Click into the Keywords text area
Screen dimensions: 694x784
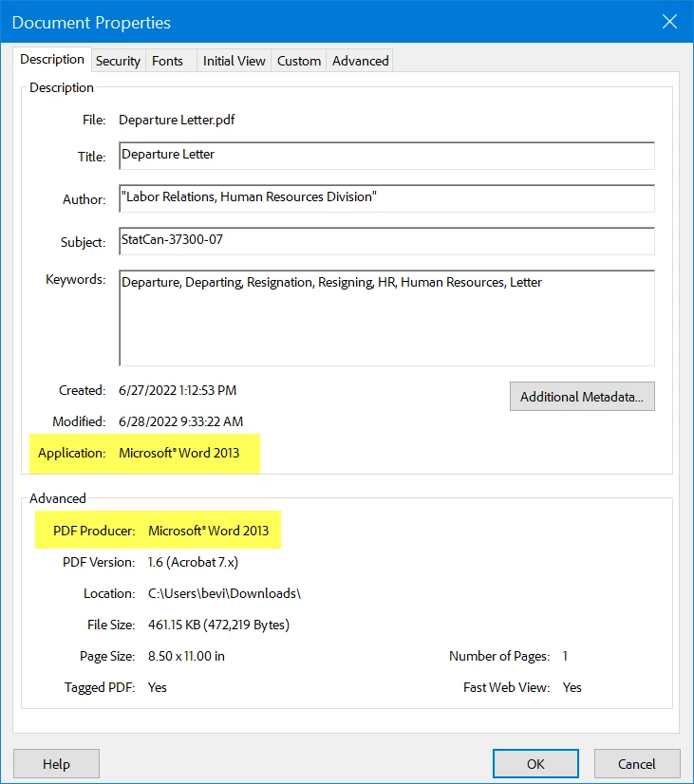point(386,318)
